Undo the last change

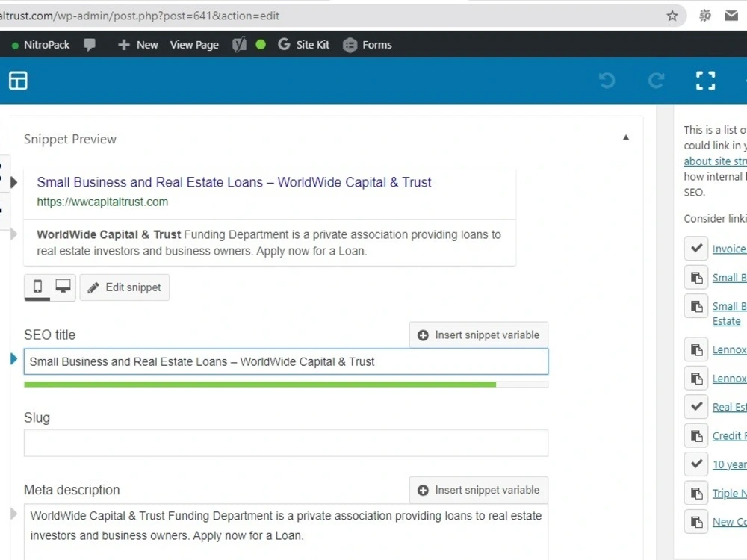(x=607, y=81)
